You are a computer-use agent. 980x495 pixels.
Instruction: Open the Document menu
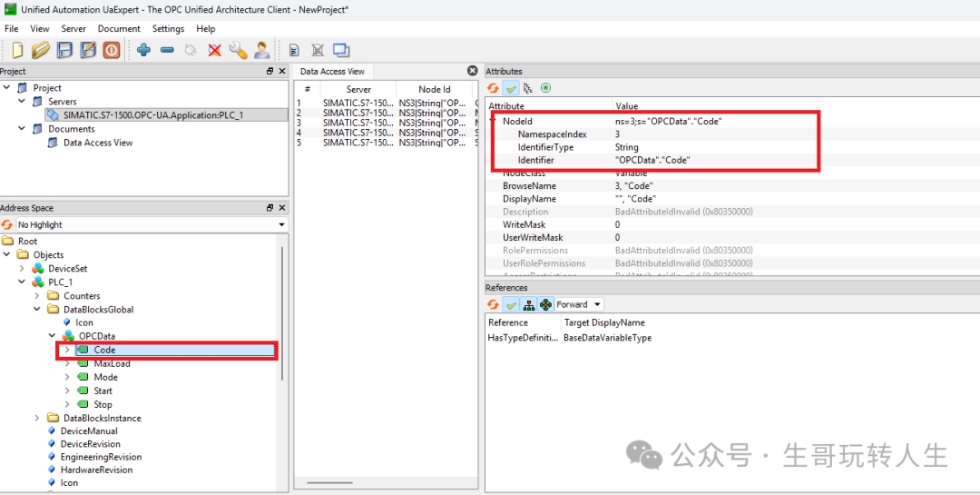[119, 29]
